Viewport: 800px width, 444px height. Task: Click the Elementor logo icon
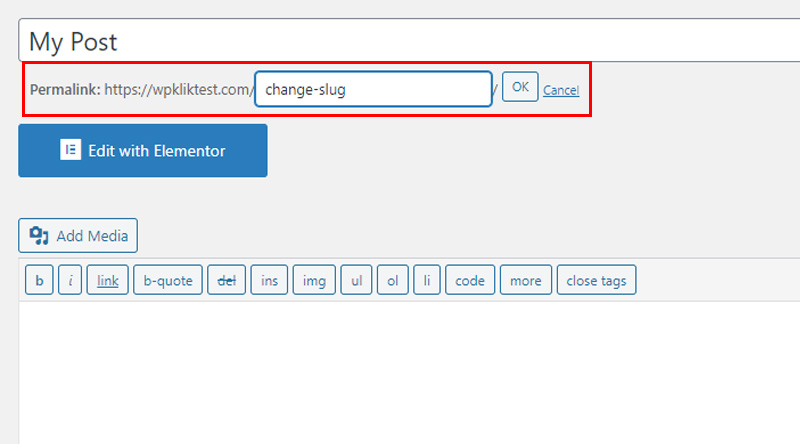(x=70, y=150)
